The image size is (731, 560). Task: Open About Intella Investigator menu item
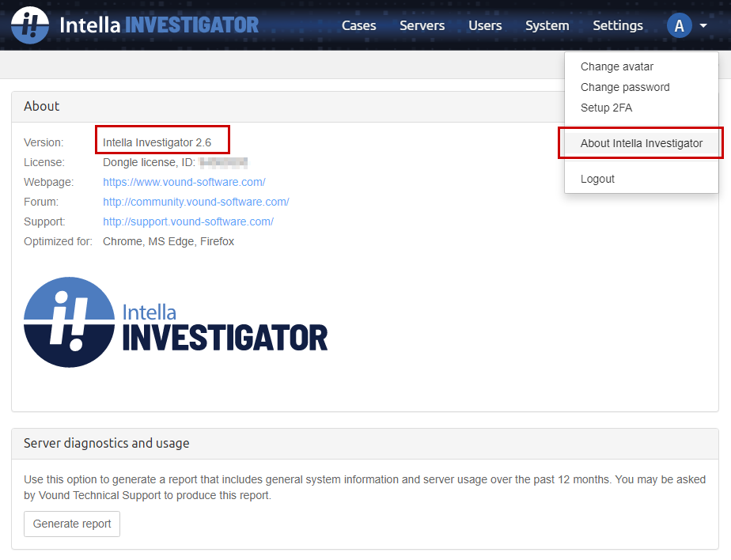click(x=641, y=143)
